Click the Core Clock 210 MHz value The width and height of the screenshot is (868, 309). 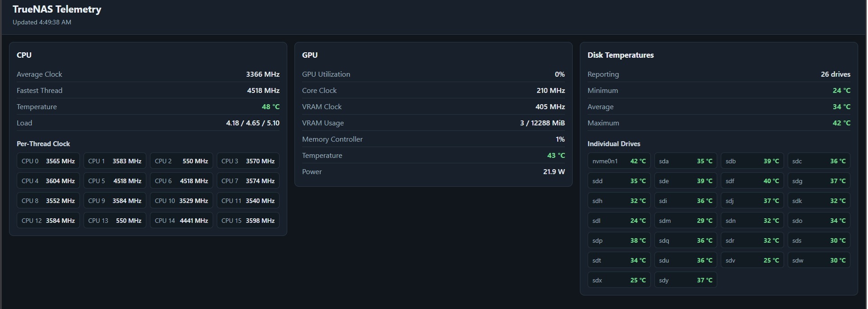tap(551, 91)
